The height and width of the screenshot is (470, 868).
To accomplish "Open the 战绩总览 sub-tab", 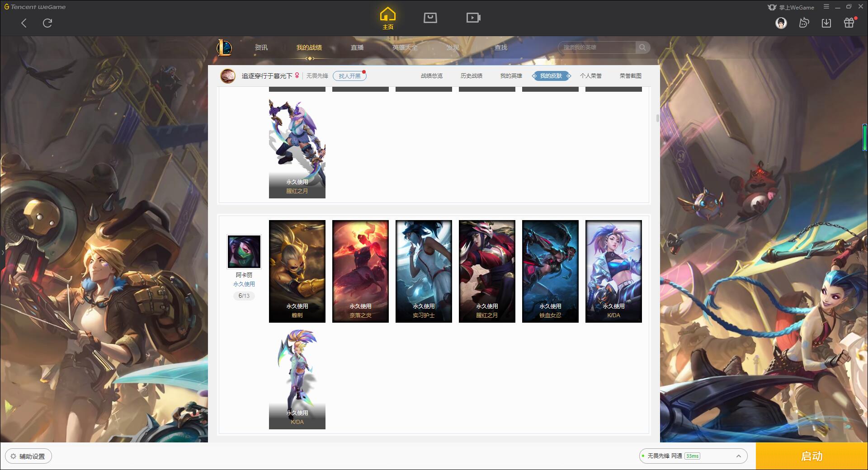I will [x=432, y=76].
